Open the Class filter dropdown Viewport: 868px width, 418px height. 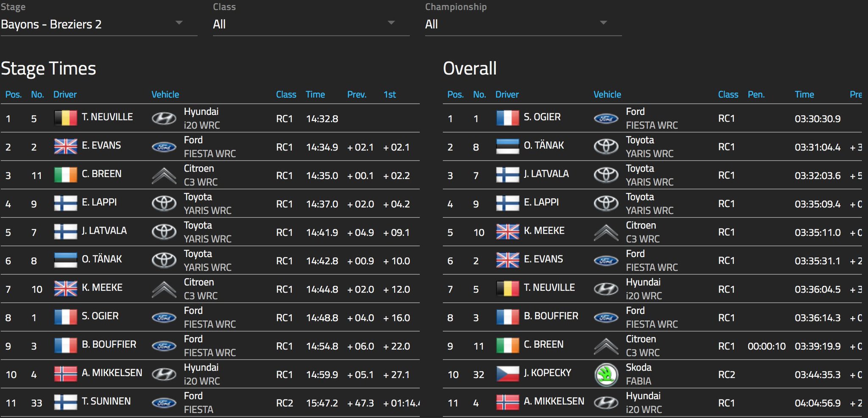click(311, 25)
